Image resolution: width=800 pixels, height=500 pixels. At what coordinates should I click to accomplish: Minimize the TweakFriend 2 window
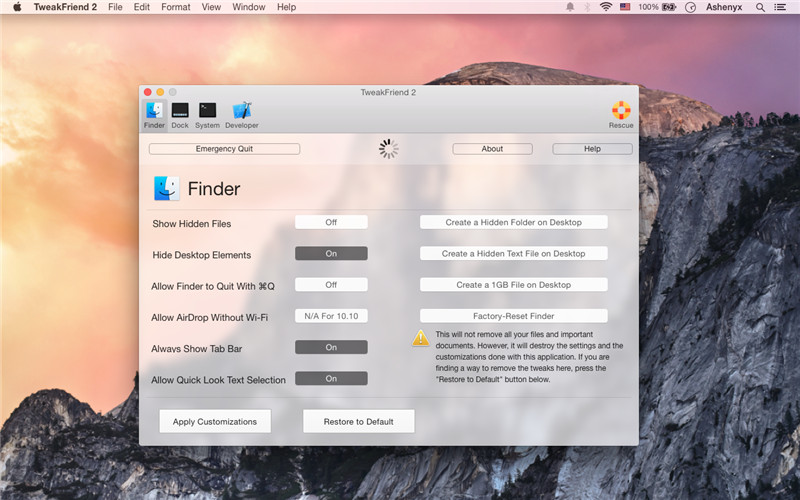[160, 92]
